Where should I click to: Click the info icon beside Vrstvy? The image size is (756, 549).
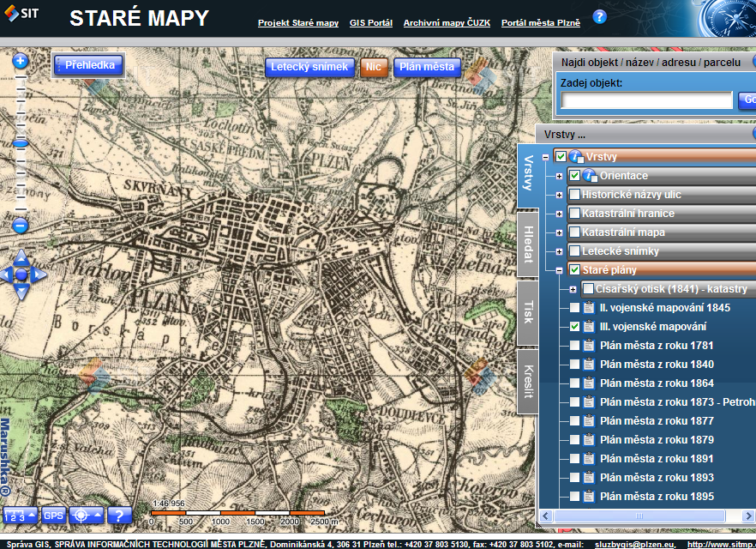576,157
